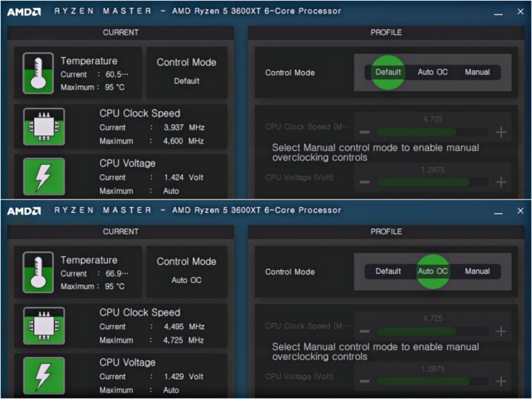The width and height of the screenshot is (532, 399).
Task: Decrease CPU voltage with minus in the Auto OC-mode window
Action: [364, 381]
